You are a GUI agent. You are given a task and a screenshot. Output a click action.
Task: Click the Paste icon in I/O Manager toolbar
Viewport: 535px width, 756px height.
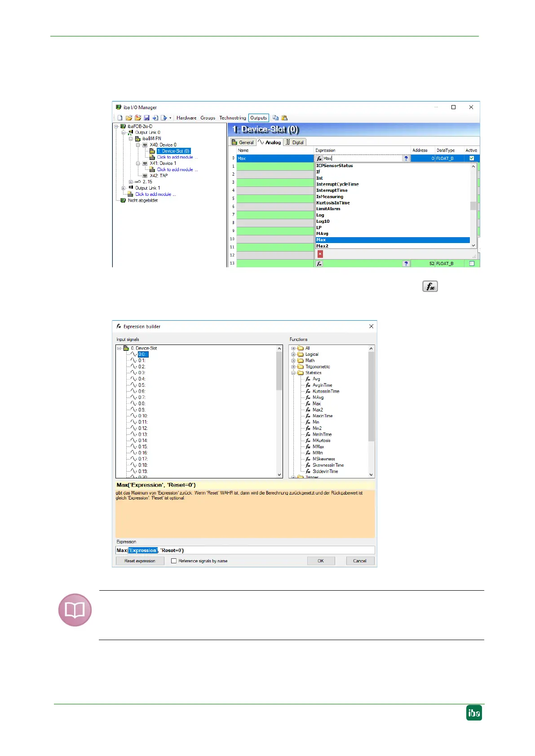[284, 118]
